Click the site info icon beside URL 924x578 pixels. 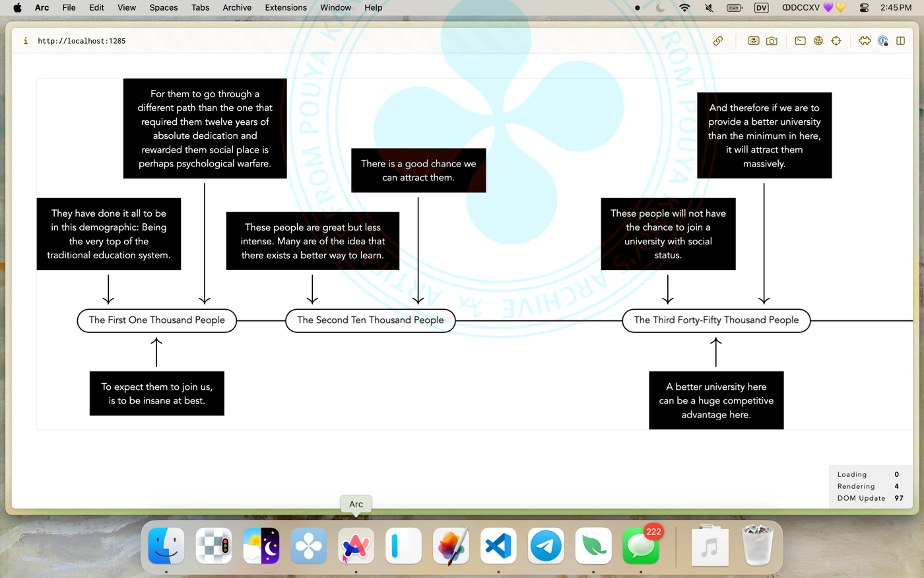point(26,41)
